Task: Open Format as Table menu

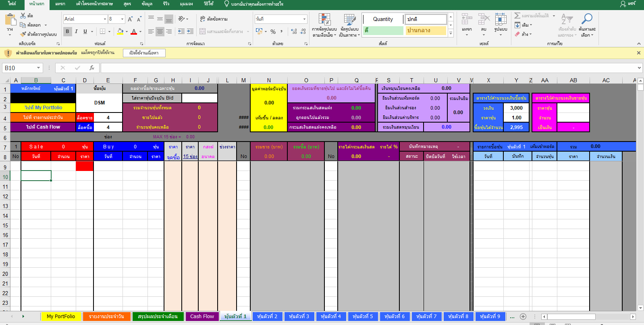Action: (349, 25)
